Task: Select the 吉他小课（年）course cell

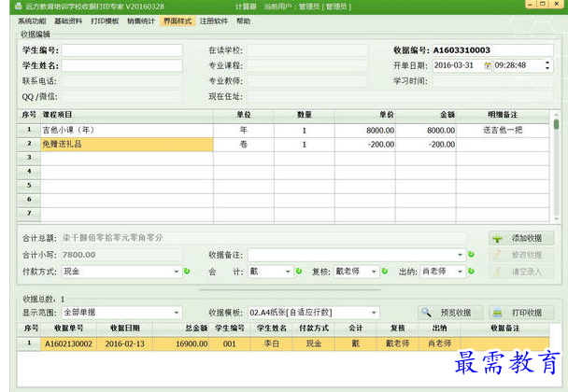Action: [127, 131]
